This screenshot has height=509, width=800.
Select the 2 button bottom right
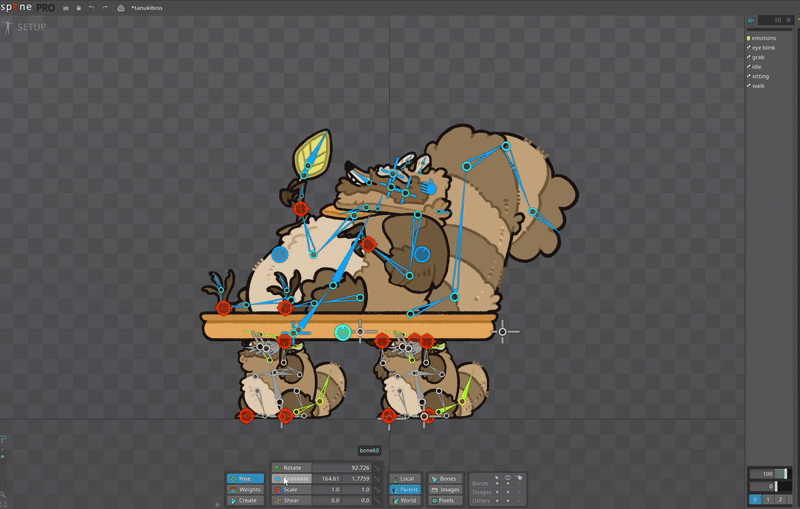pos(781,500)
